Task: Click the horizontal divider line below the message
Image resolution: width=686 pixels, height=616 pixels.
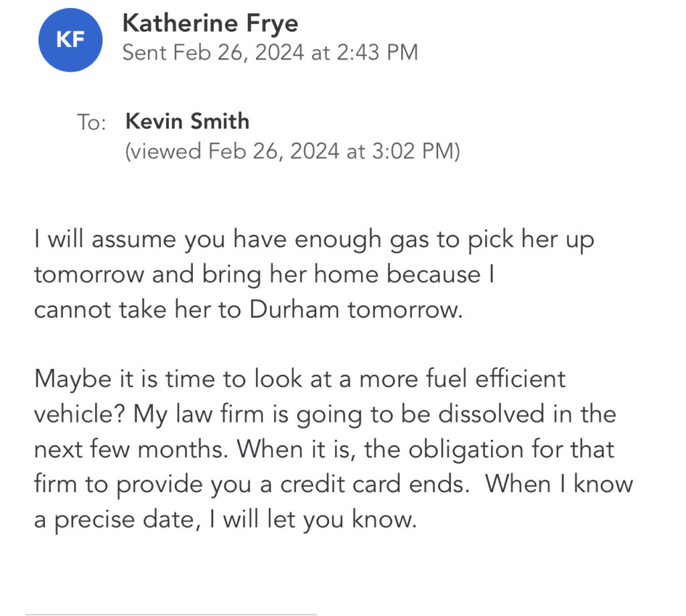Action: pyautogui.click(x=171, y=613)
